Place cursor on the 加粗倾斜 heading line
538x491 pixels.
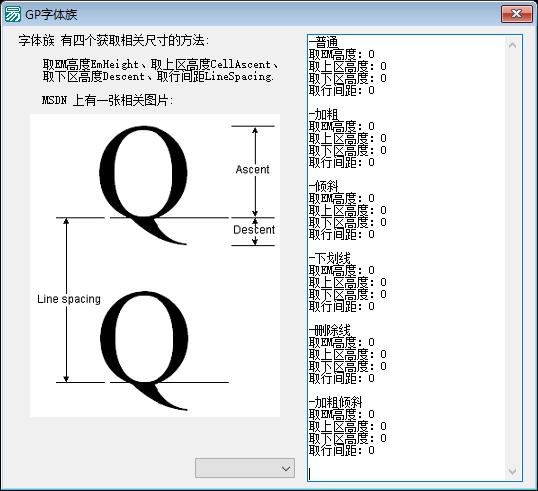pyautogui.click(x=336, y=402)
